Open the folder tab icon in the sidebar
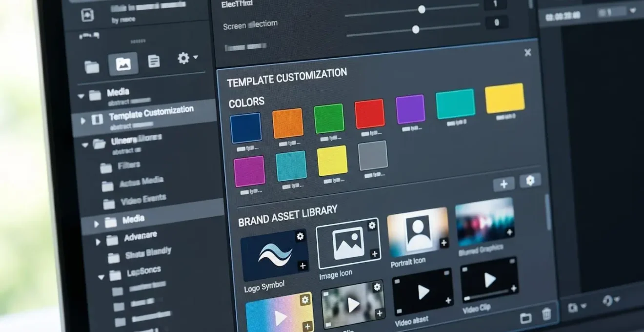644x332 pixels. pyautogui.click(x=92, y=66)
